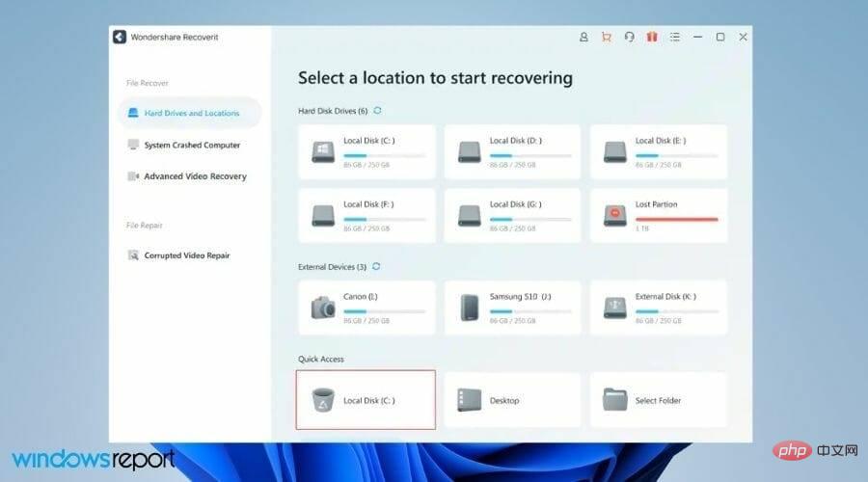The height and width of the screenshot is (482, 868).
Task: Close the Recoverit window
Action: [x=743, y=37]
